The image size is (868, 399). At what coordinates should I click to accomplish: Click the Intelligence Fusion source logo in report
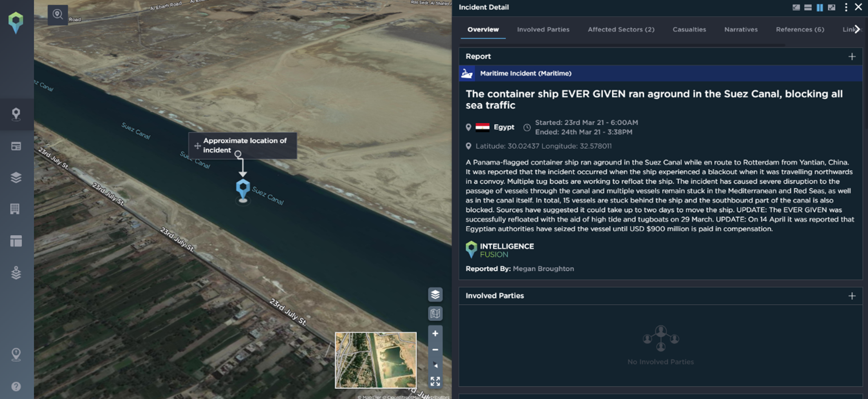tap(500, 250)
